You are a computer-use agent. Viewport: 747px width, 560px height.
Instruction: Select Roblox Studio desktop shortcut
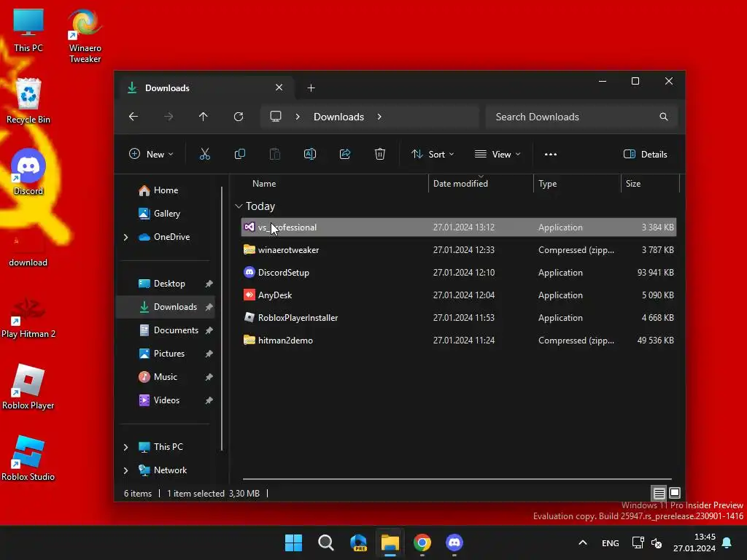coord(28,458)
